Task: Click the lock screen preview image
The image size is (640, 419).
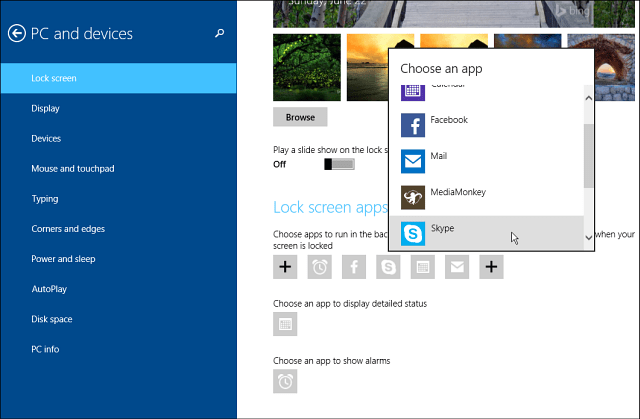Action: click(x=454, y=13)
